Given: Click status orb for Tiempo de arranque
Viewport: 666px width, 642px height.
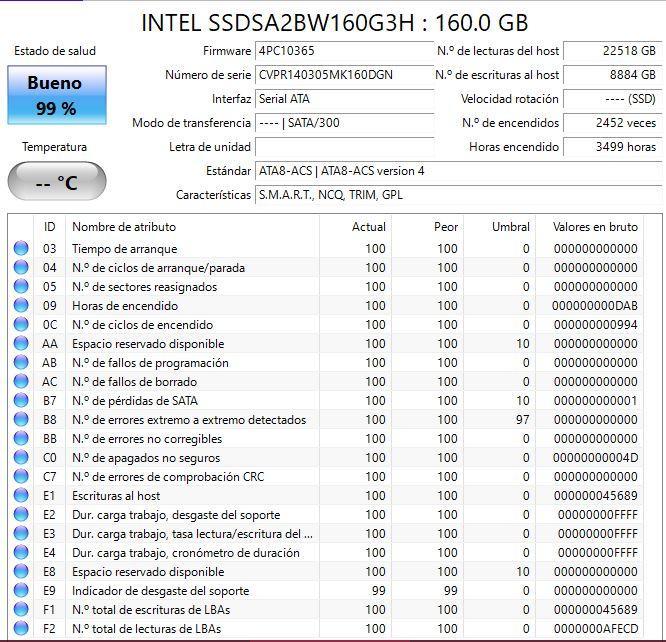Looking at the screenshot, I should click(x=21, y=248).
